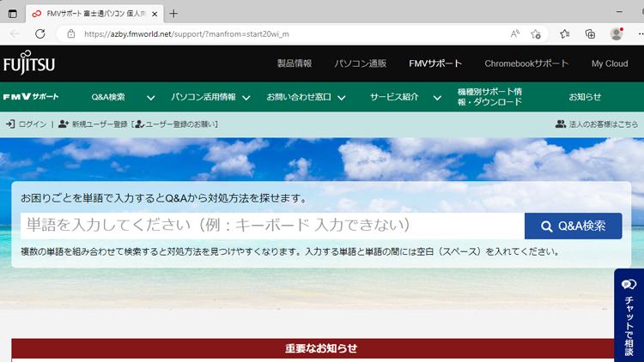644x362 pixels.
Task: Minimize the browser window
Action: point(619,12)
